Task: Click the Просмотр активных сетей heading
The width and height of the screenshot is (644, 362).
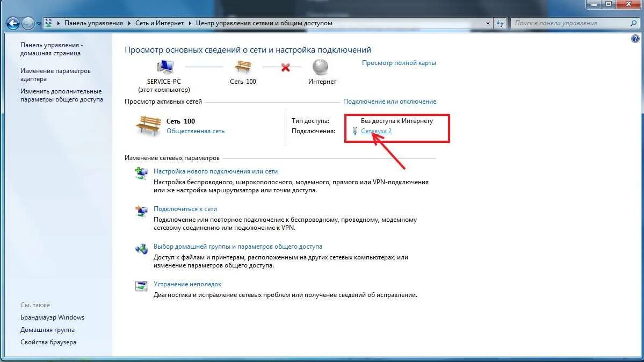Action: click(163, 102)
